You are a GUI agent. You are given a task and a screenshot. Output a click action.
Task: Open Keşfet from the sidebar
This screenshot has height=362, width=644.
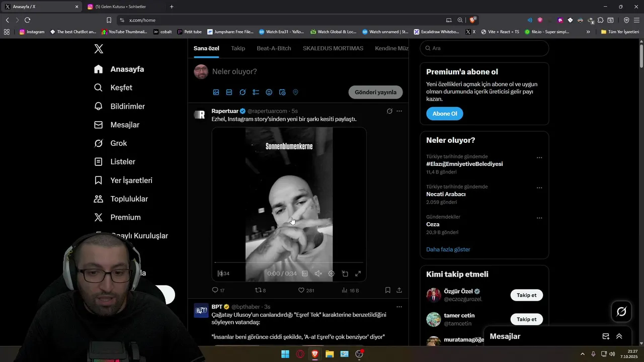113,87
